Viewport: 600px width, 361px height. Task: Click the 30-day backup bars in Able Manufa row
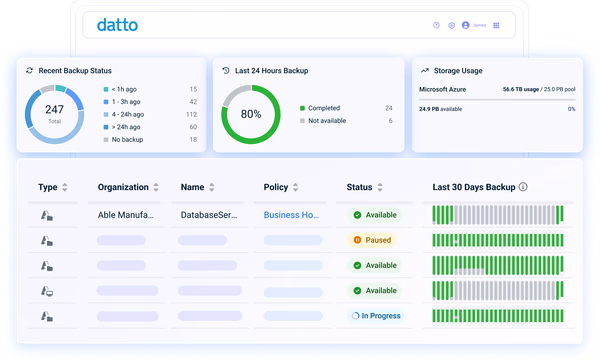click(498, 215)
